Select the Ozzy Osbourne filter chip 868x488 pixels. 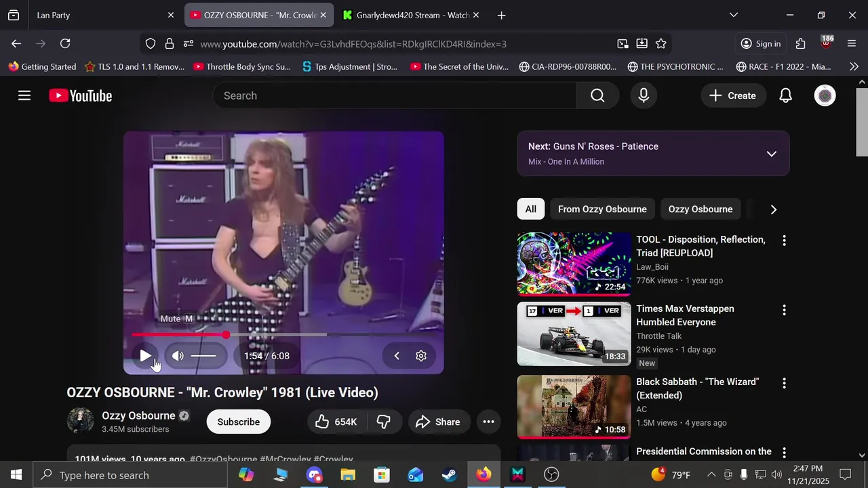click(x=701, y=209)
